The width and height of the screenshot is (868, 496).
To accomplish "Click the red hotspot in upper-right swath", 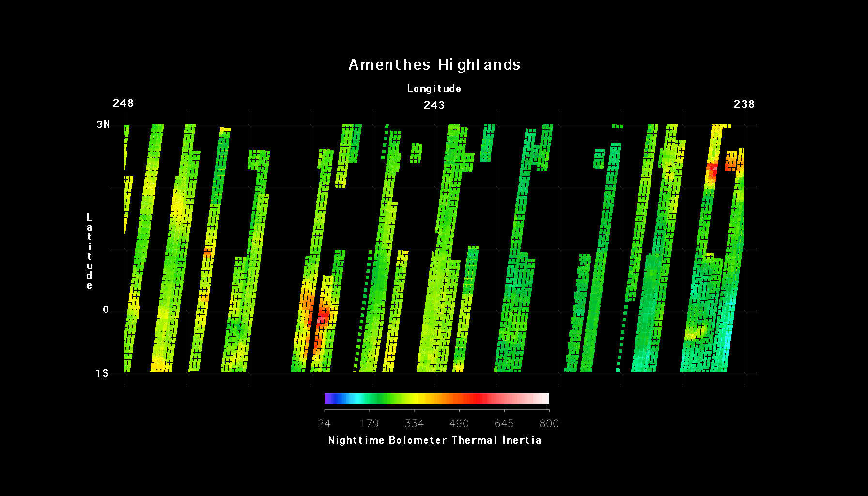I will click(712, 170).
